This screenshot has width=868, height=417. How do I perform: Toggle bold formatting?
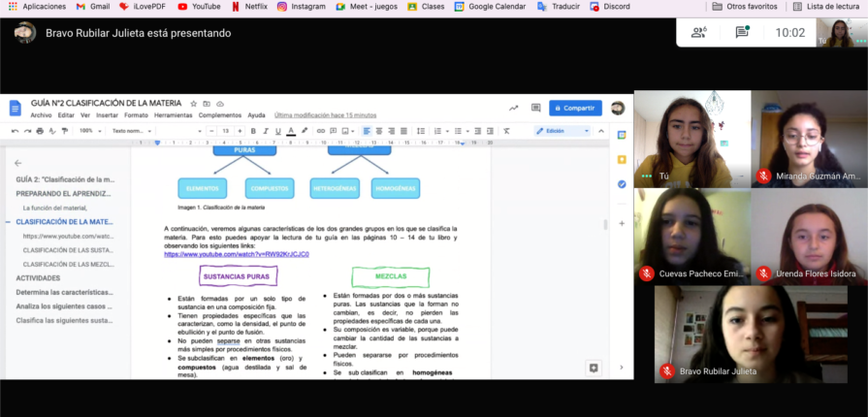coord(253,131)
